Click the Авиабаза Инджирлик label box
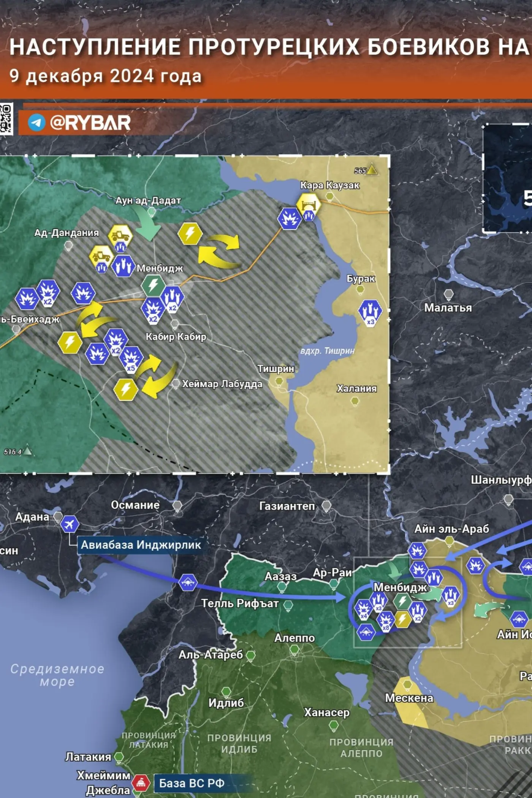 [x=141, y=545]
